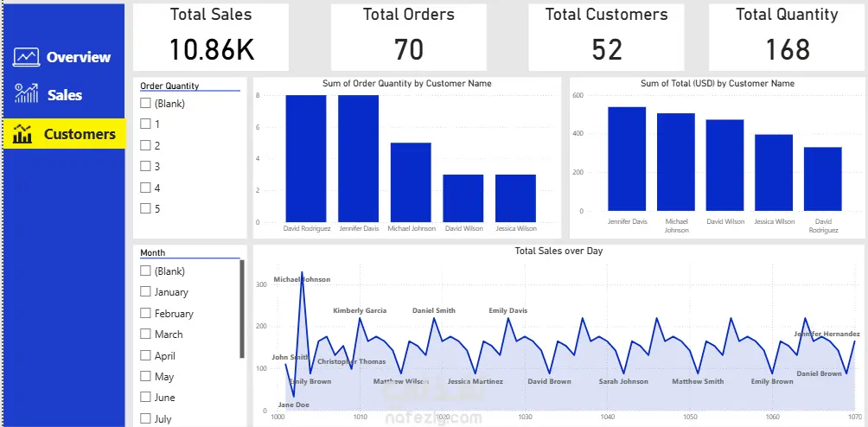
Task: Enable the April month filter
Action: coord(145,355)
